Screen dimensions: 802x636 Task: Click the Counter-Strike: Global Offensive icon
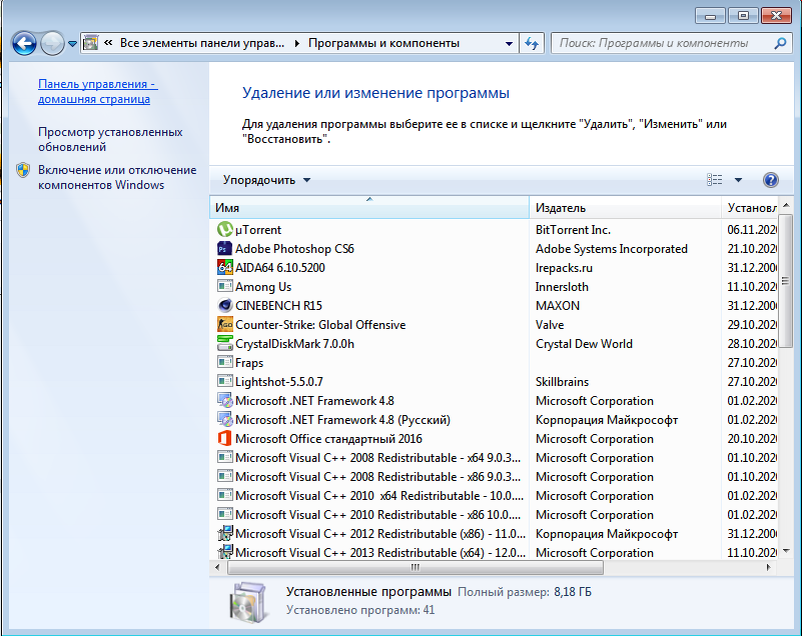pos(225,324)
